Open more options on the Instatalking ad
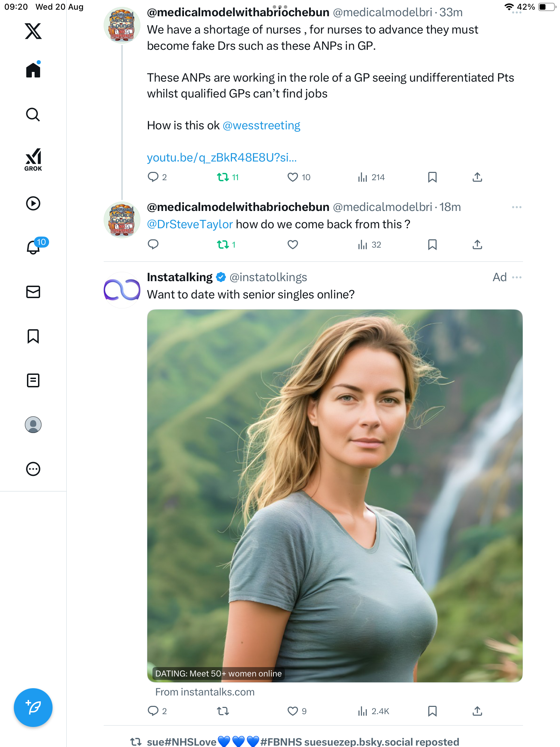 tap(517, 277)
